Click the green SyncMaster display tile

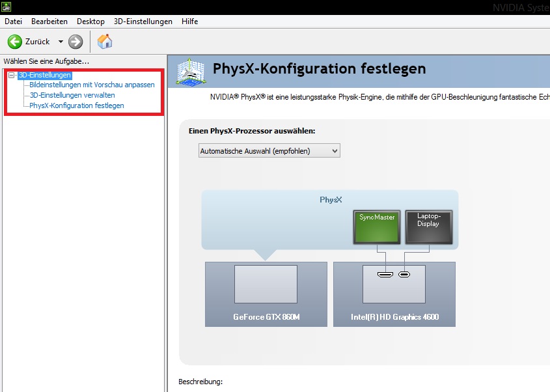pos(377,227)
